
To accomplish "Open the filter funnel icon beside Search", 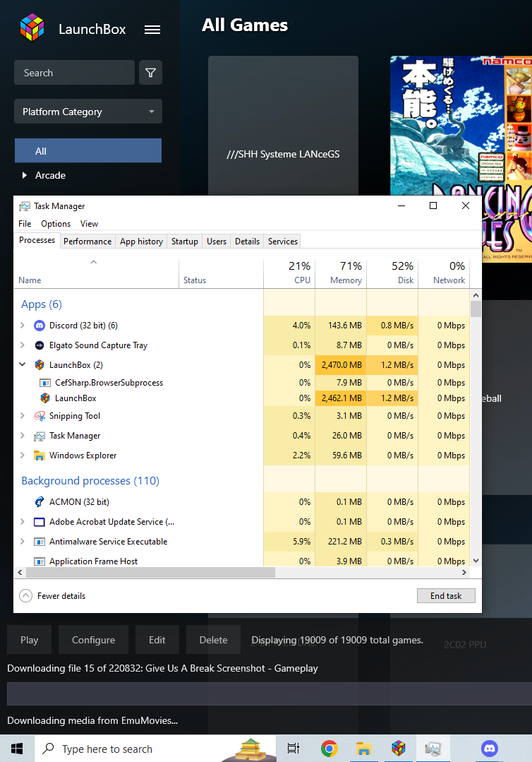I will tap(150, 73).
